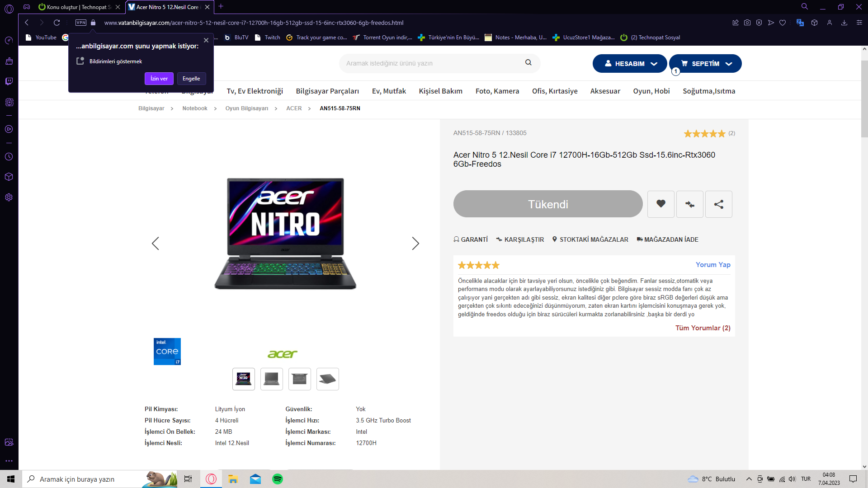
Task: Open Opera sidebar settings gear
Action: click(9, 197)
